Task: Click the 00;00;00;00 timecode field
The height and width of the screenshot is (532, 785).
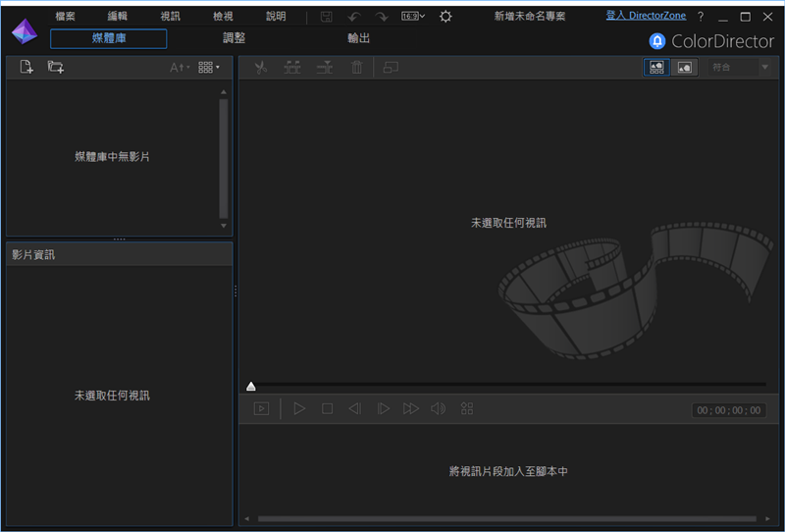Action: [729, 410]
